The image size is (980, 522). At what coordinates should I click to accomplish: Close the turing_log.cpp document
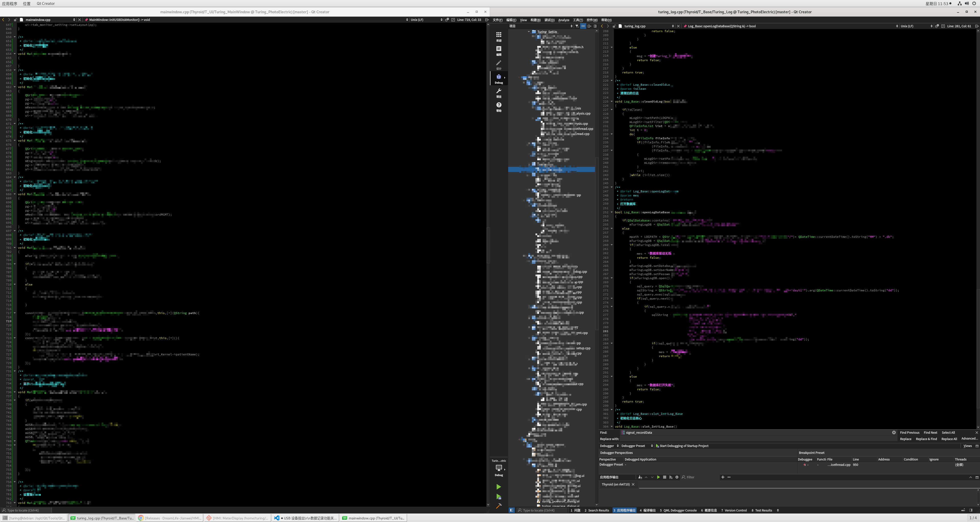(x=678, y=26)
